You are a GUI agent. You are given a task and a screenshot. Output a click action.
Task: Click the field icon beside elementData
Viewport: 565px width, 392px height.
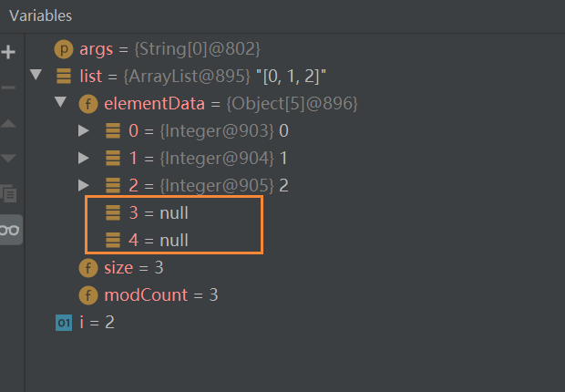88,104
